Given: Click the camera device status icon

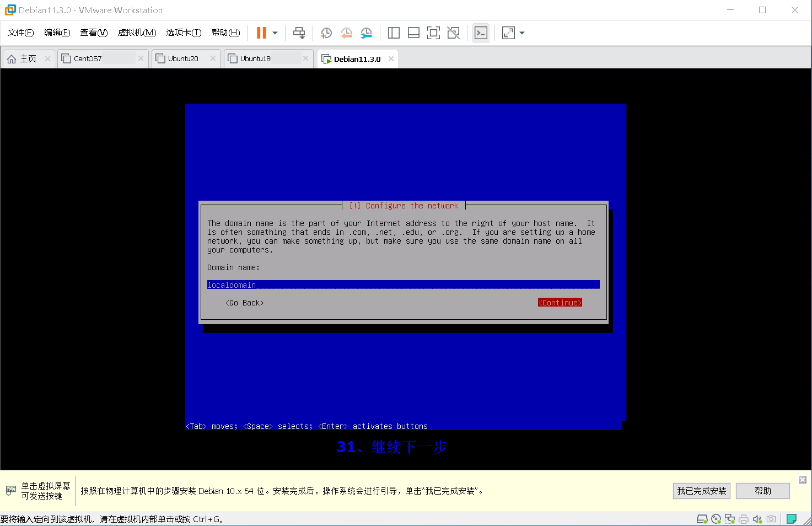Looking at the screenshot, I should click(771, 519).
